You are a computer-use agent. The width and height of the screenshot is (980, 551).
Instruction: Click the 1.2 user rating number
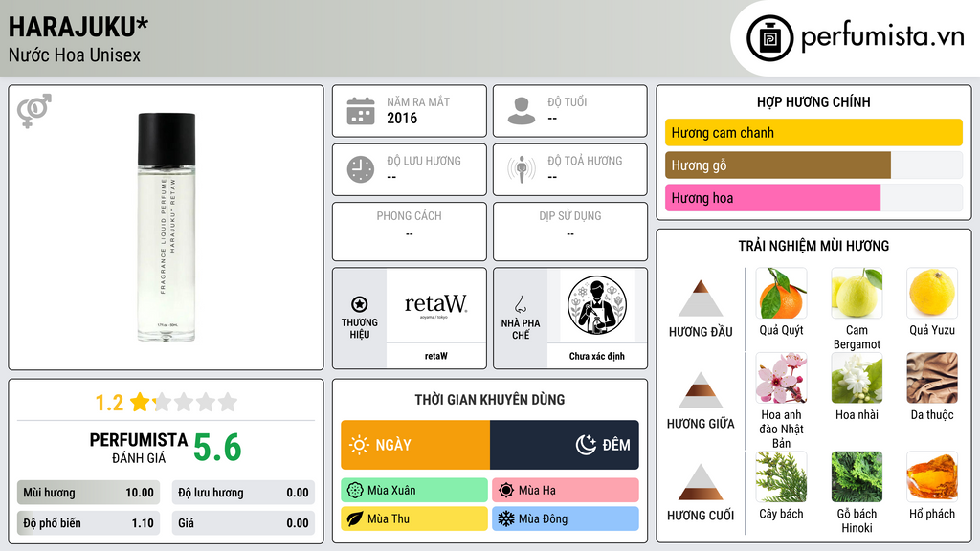coord(109,403)
